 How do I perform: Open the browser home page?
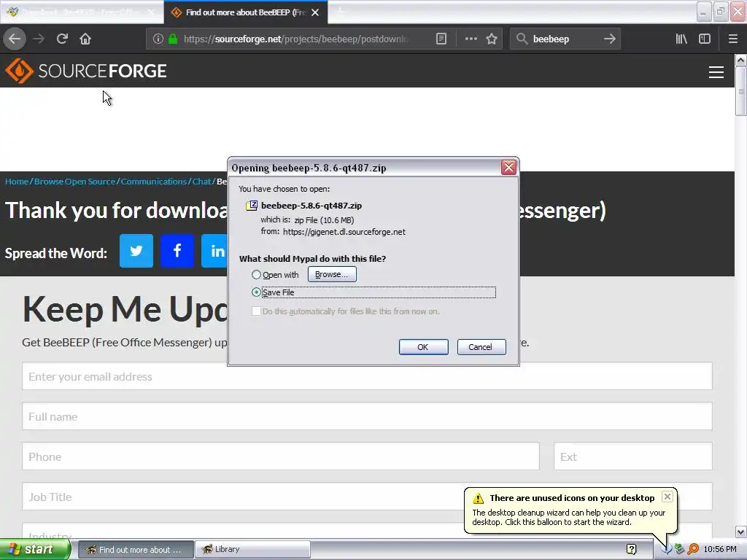click(x=85, y=39)
